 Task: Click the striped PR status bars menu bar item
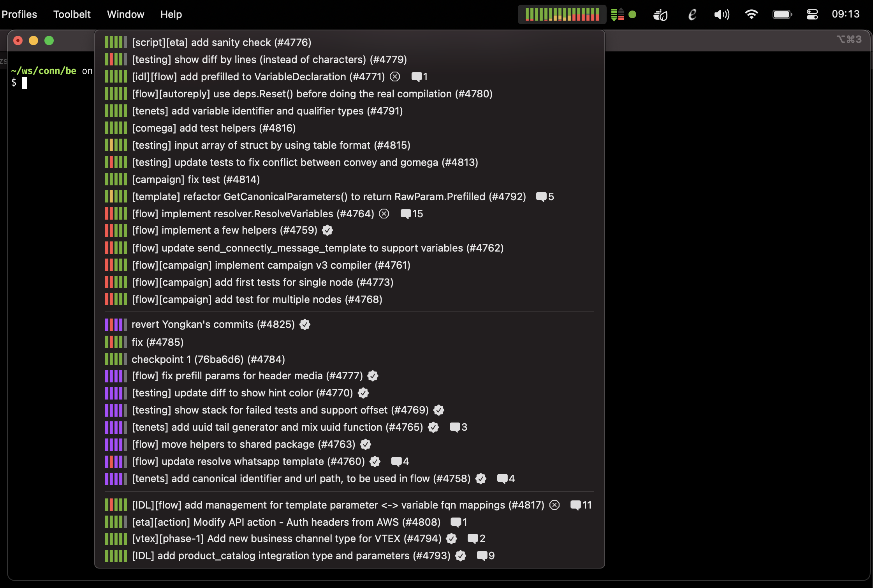click(x=562, y=14)
